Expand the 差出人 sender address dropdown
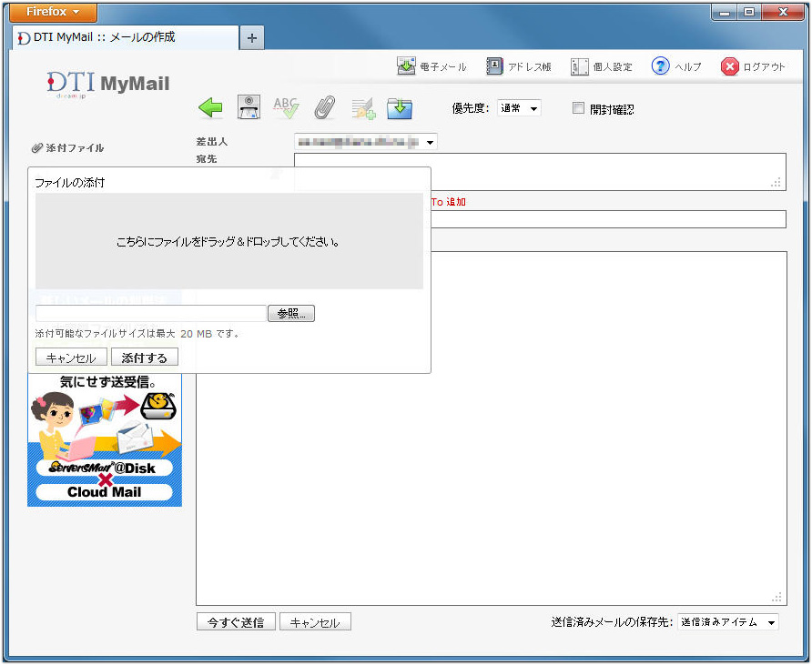812x665 pixels. tap(366, 142)
